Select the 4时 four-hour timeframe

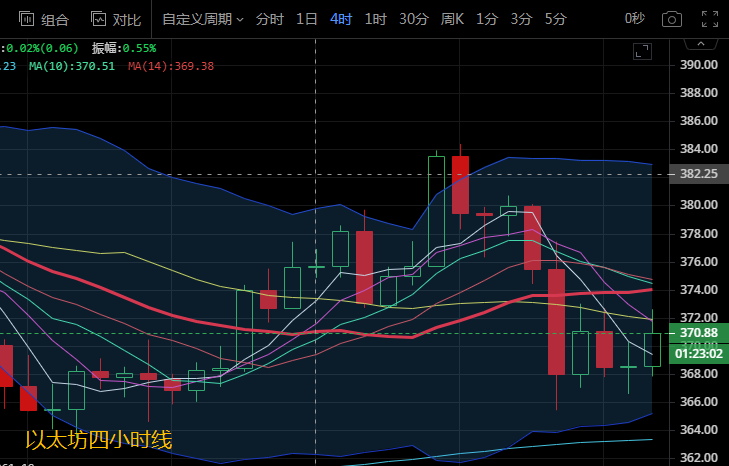[341, 19]
